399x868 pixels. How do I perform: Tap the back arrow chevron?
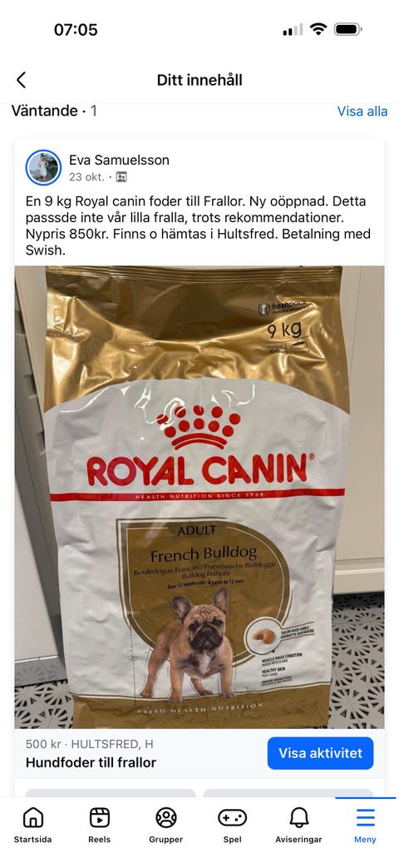coord(21,80)
